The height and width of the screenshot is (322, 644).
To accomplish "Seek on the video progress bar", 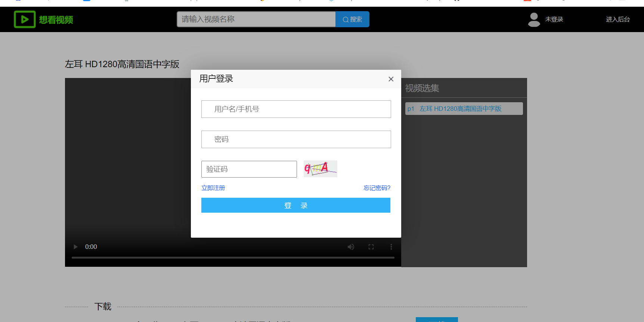I will [233, 257].
